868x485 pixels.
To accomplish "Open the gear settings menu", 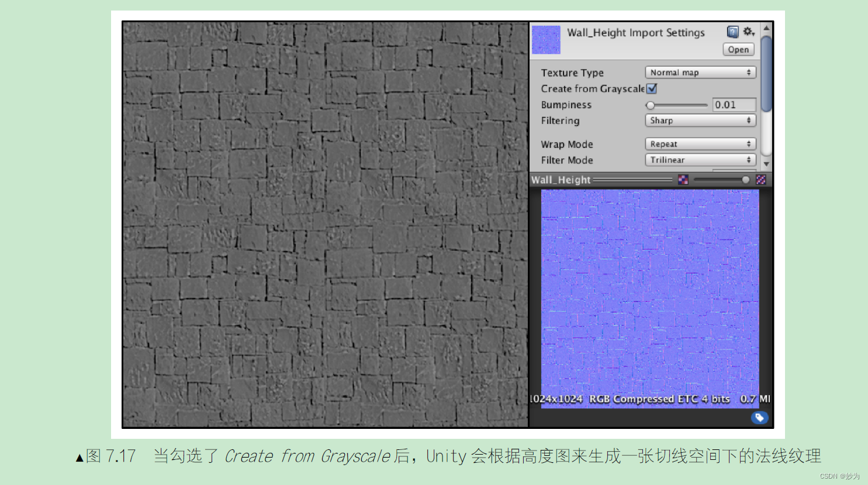I will [x=749, y=32].
